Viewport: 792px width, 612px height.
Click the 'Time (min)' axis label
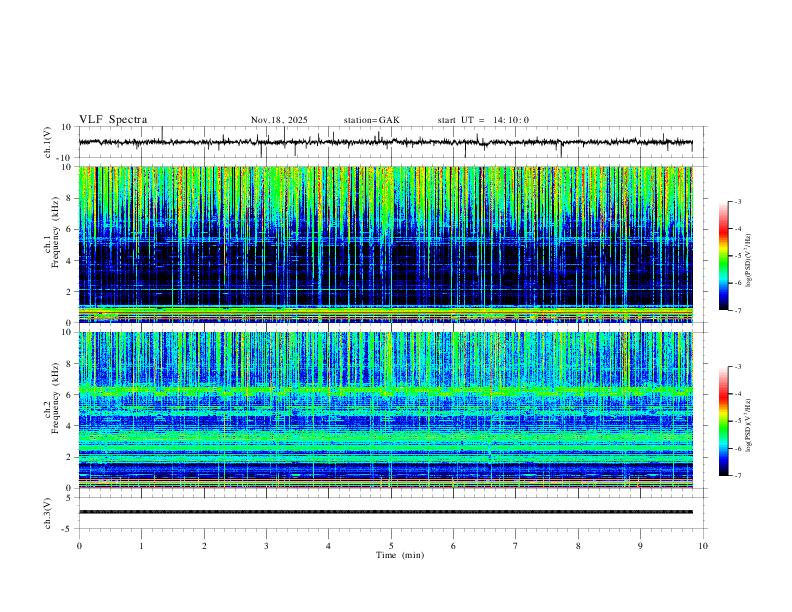(400, 555)
